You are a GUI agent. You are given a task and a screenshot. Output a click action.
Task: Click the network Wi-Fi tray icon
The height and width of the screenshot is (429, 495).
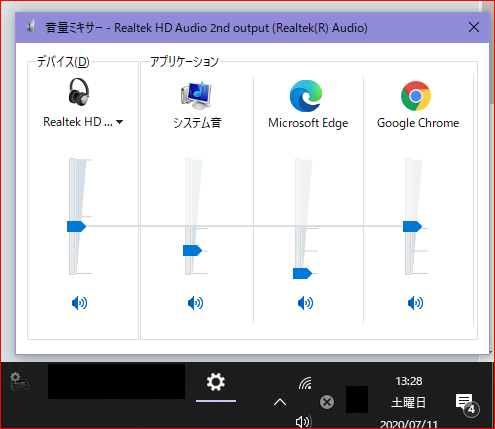(x=305, y=383)
